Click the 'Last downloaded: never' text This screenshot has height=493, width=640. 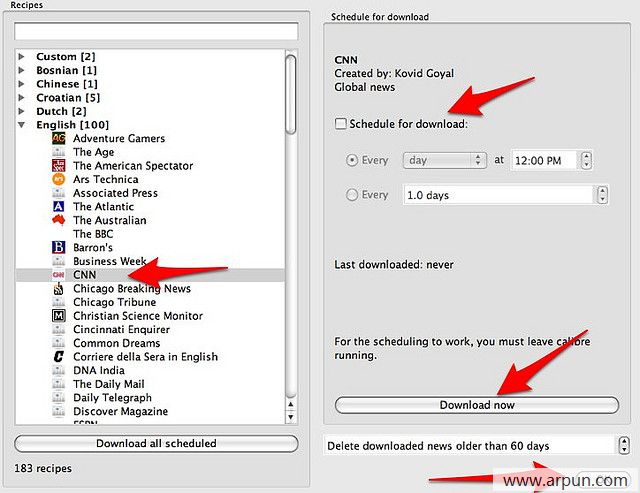coord(394,264)
